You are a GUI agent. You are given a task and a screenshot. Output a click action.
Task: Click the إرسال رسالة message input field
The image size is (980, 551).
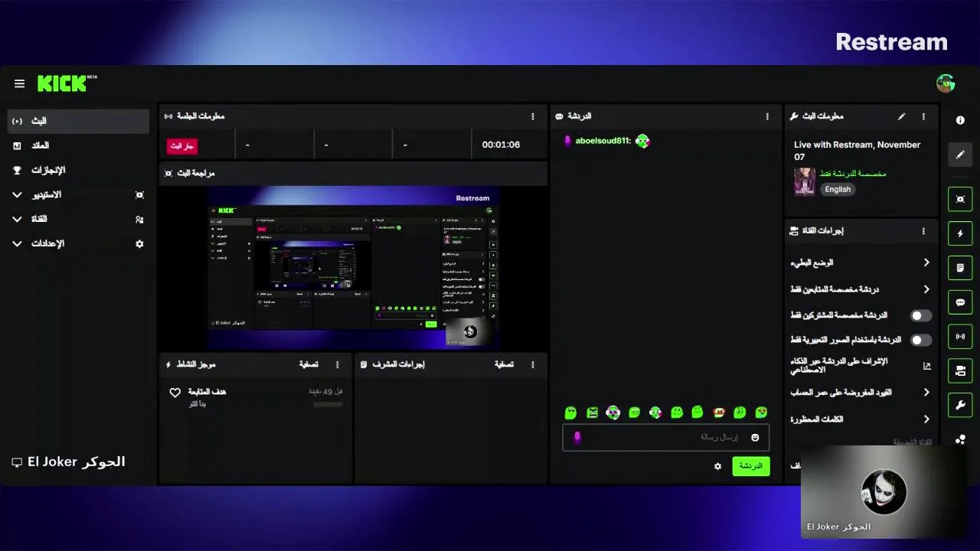665,437
